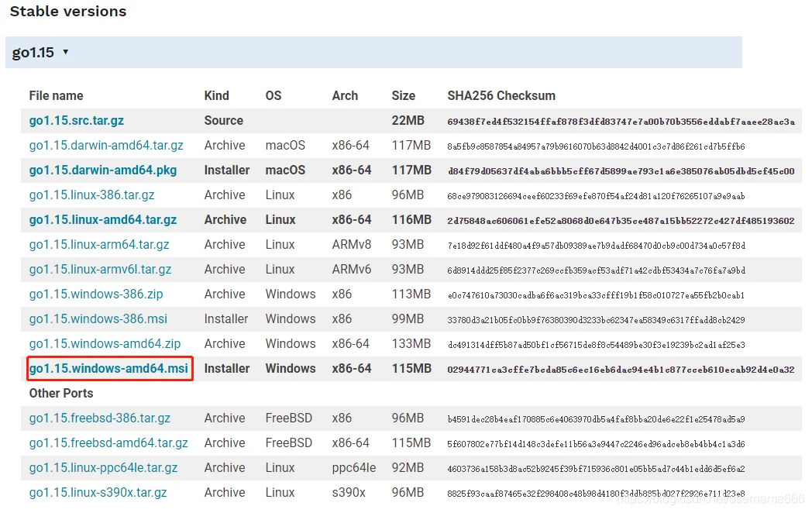Screen dimensions: 812x513
Task: Click go1.15.windows-386.msi installer link
Action: click(x=98, y=319)
